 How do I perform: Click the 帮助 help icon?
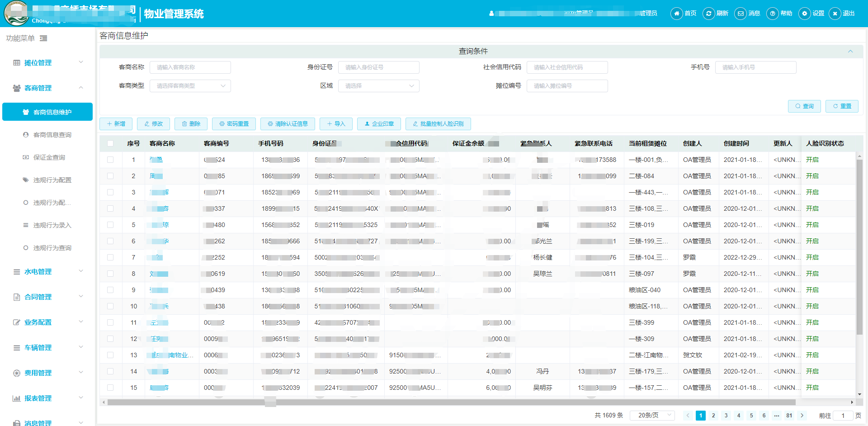coord(773,14)
